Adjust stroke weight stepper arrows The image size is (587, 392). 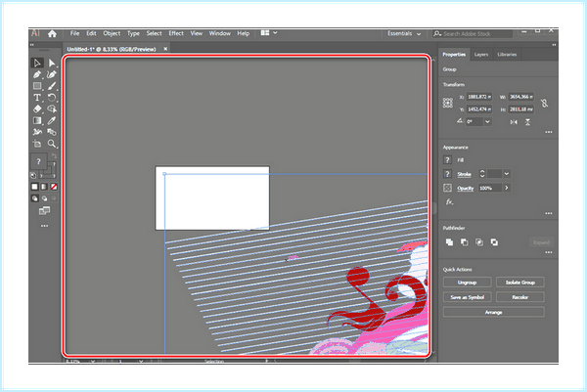[482, 174]
